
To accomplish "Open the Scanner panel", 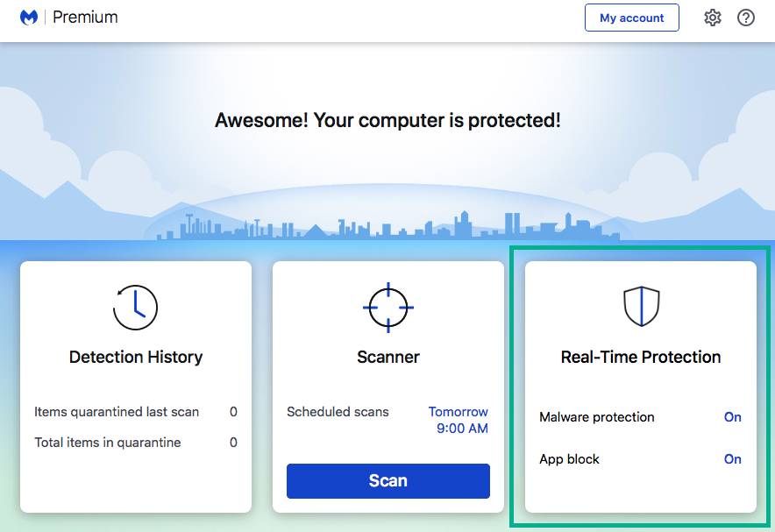I will 387,358.
